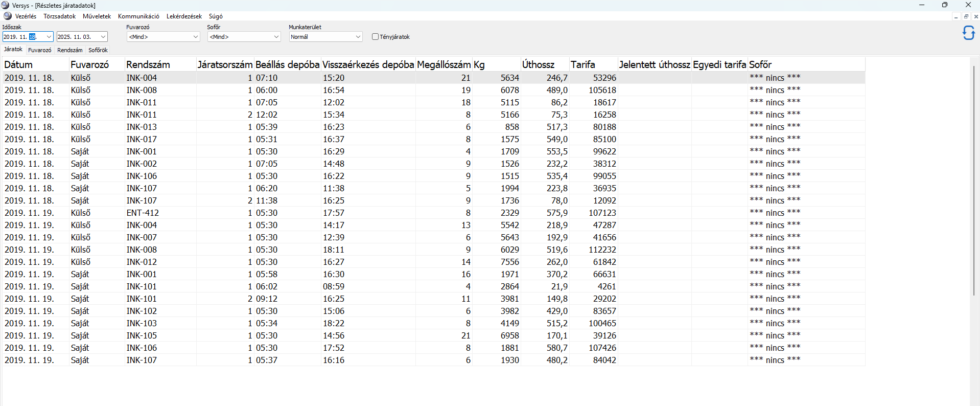
Task: Open the Törzsadatok menu
Action: (x=59, y=16)
